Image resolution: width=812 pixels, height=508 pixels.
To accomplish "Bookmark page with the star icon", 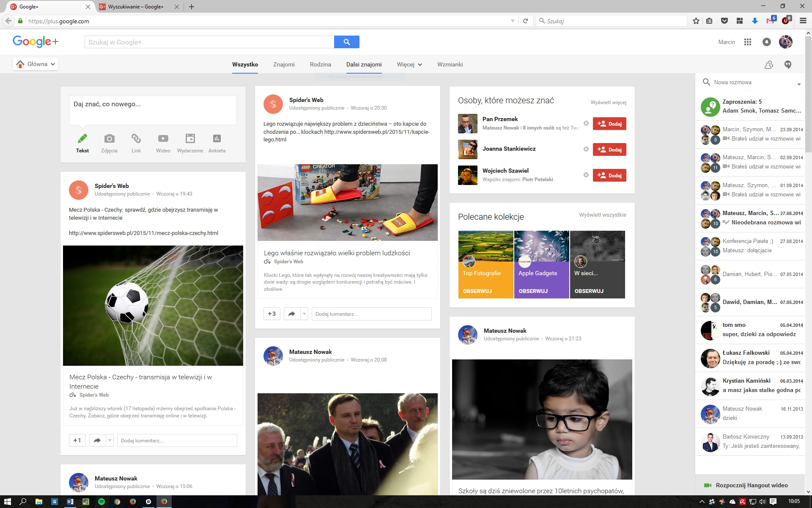I will point(696,21).
